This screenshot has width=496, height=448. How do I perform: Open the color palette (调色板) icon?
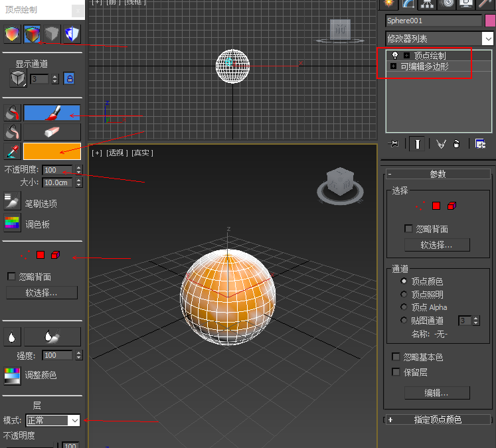(13, 223)
